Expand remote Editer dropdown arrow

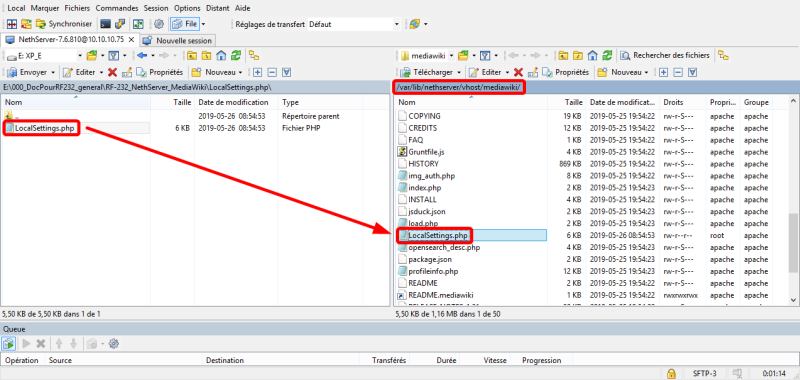click(507, 72)
